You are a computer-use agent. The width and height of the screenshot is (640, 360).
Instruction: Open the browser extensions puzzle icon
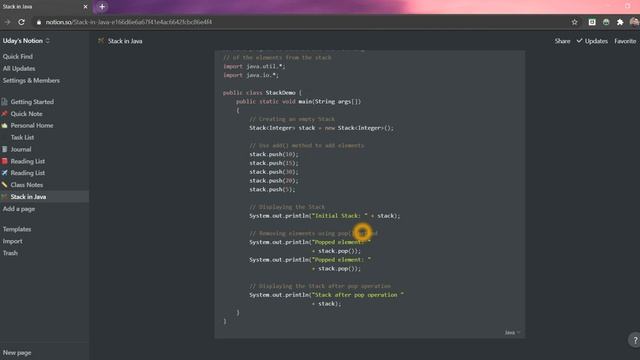[620, 22]
